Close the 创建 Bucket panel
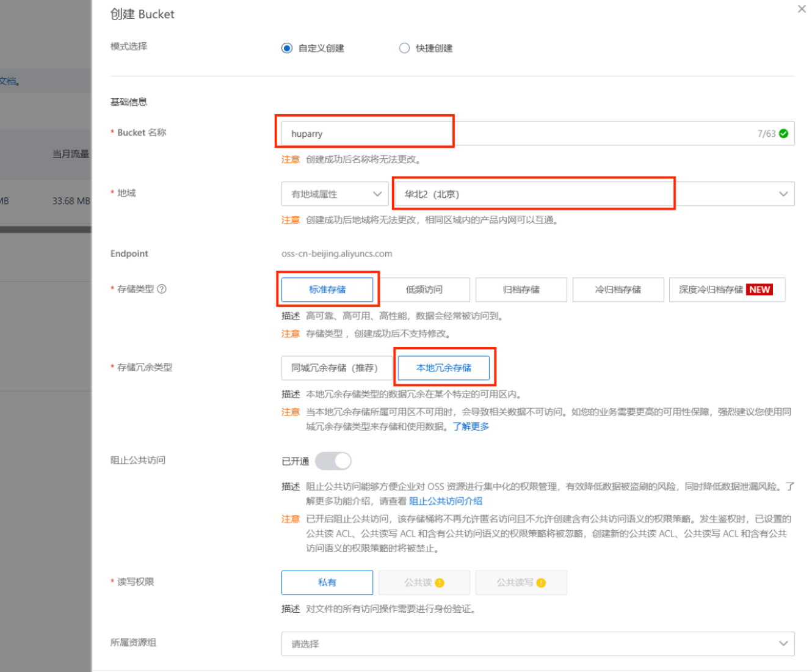The height and width of the screenshot is (672, 812). coord(802,9)
